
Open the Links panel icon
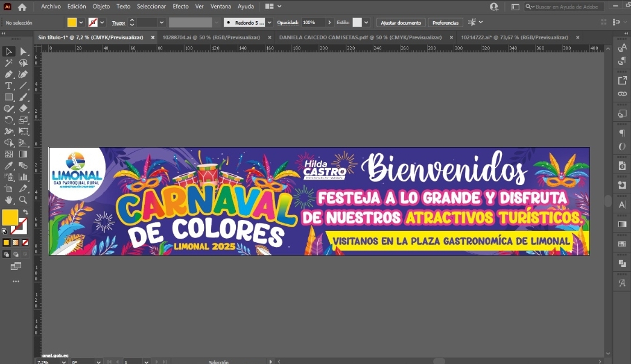pyautogui.click(x=622, y=94)
